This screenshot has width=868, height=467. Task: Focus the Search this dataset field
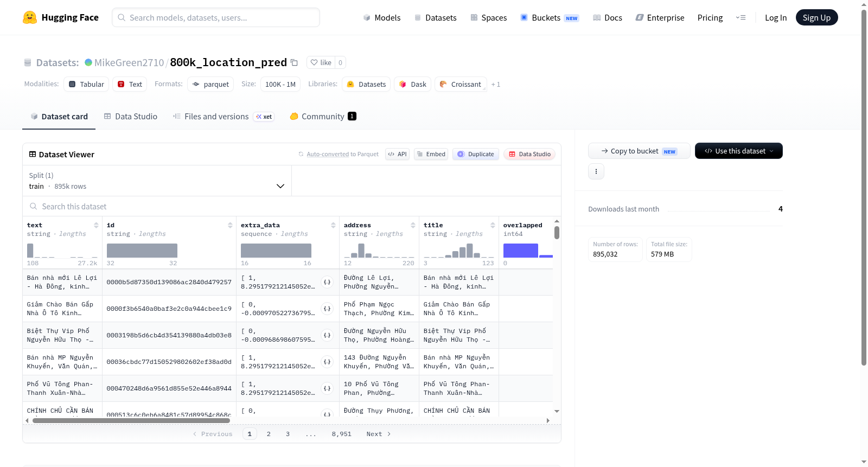292,207
